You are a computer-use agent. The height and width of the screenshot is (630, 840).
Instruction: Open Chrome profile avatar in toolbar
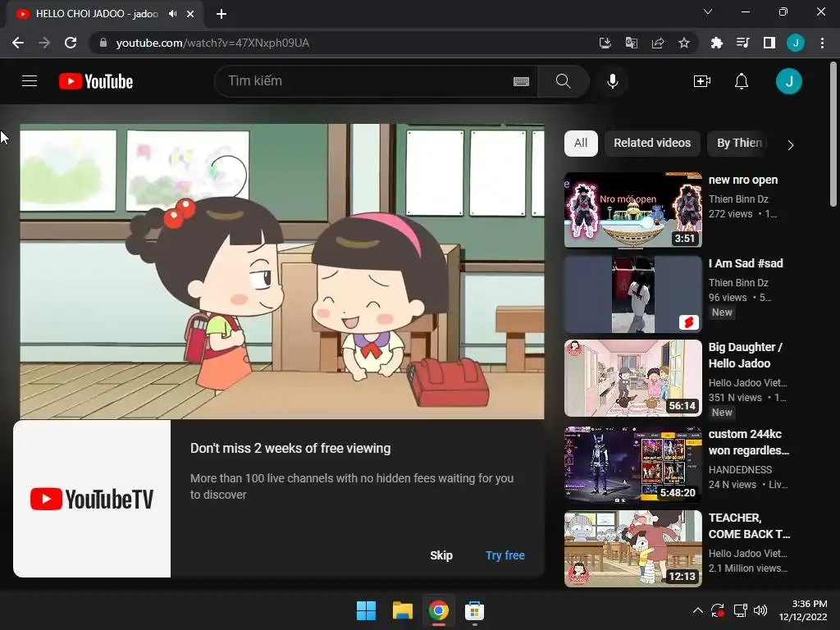tap(796, 43)
